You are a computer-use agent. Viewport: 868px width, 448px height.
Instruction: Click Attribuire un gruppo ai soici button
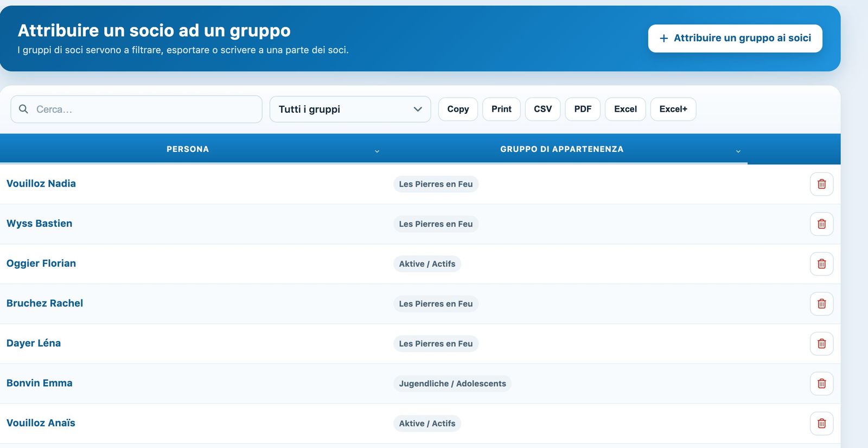735,38
